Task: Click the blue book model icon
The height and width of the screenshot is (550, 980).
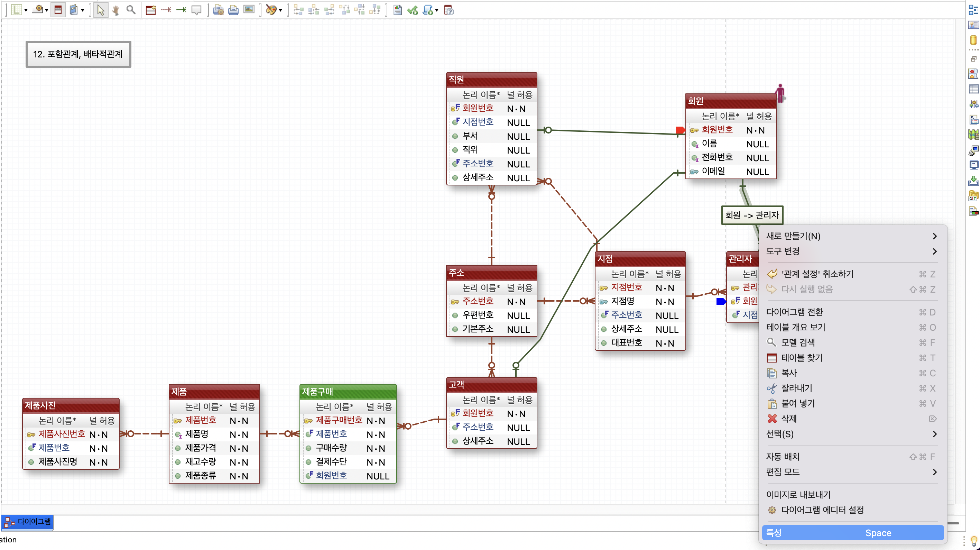Action: (x=74, y=10)
